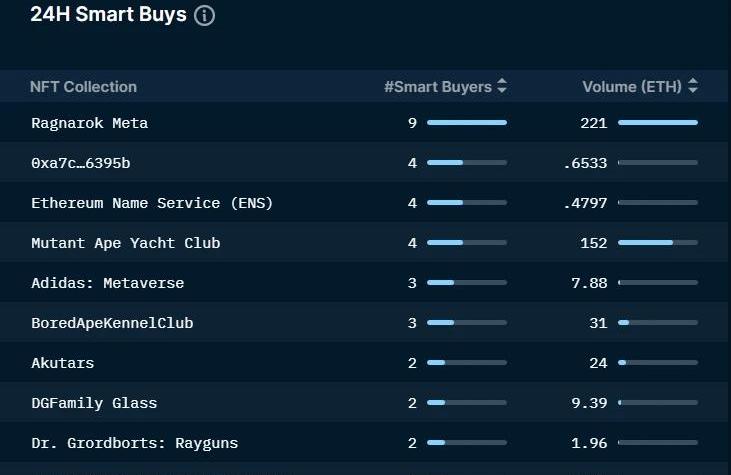The height and width of the screenshot is (475, 731).
Task: Click Ragnarok Meta smart buyers bar
Action: click(467, 123)
